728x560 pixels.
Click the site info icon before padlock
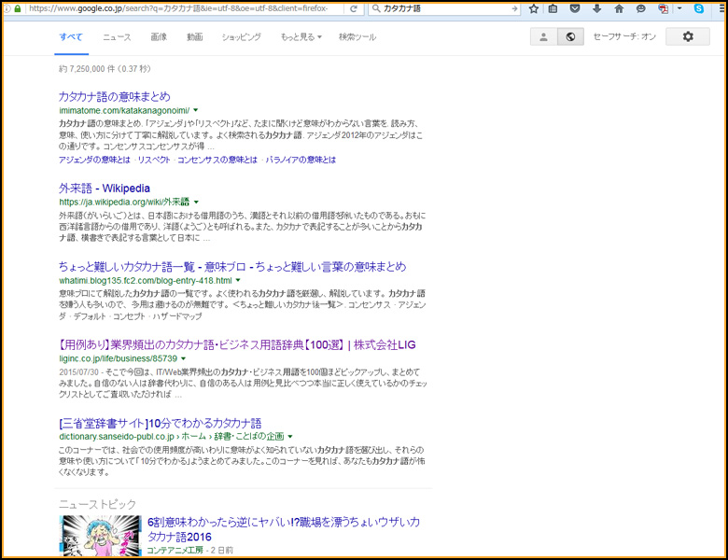point(7,8)
